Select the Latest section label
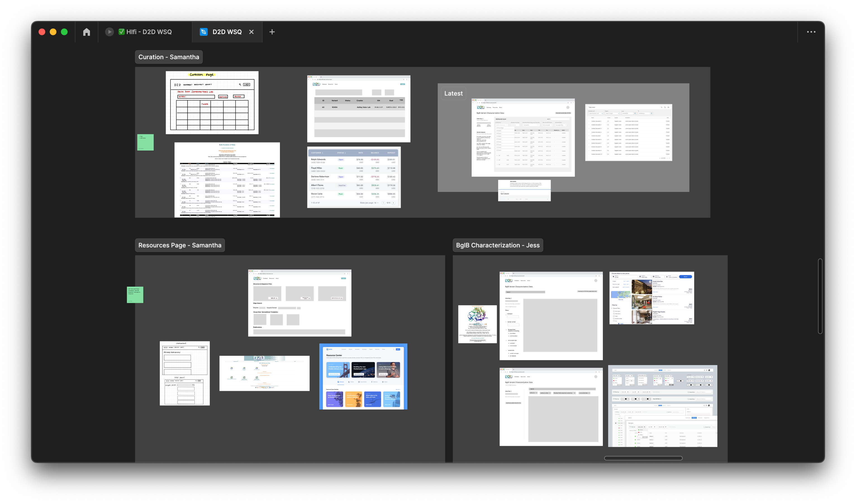Viewport: 856px width, 504px height. (453, 93)
